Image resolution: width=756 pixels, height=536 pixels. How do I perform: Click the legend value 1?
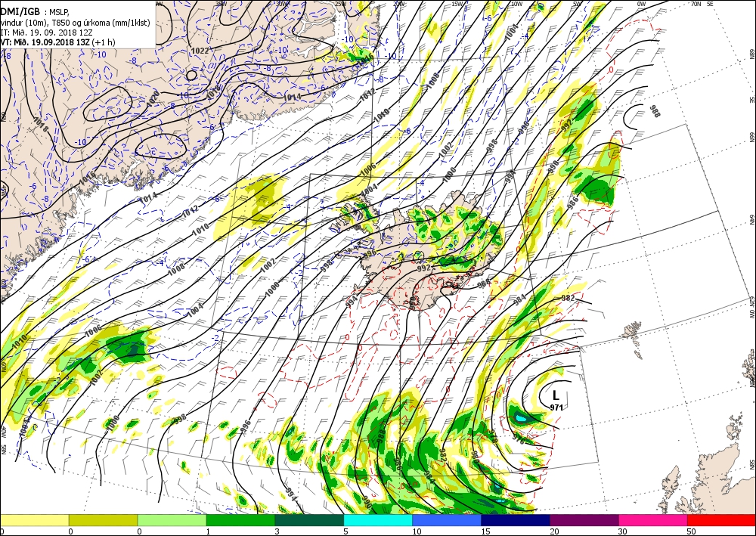pos(209,531)
